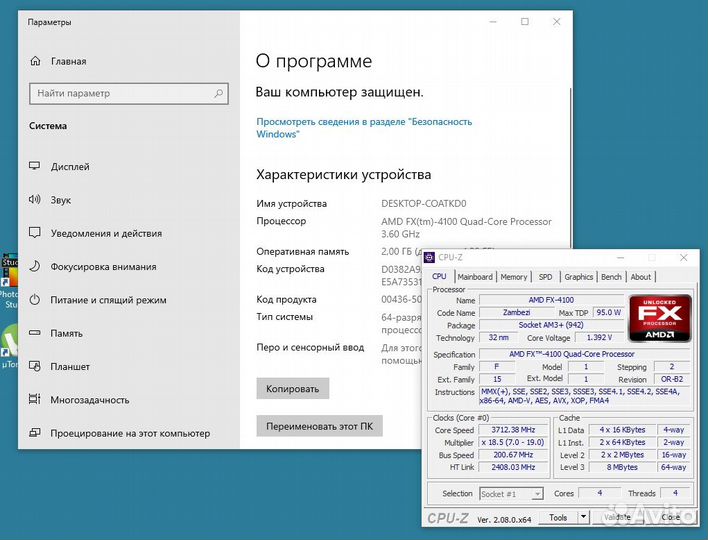The image size is (708, 540).
Task: Click the Package value Socket AM3+ (942)
Action: 551,325
